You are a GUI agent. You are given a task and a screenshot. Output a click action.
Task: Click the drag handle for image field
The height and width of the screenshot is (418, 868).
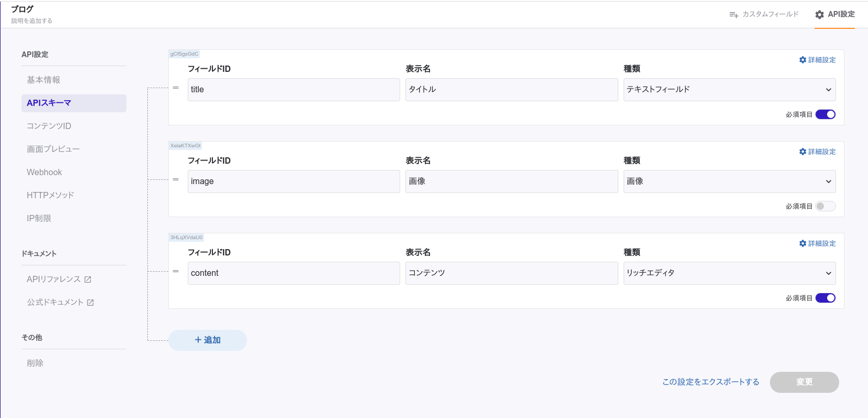(176, 179)
